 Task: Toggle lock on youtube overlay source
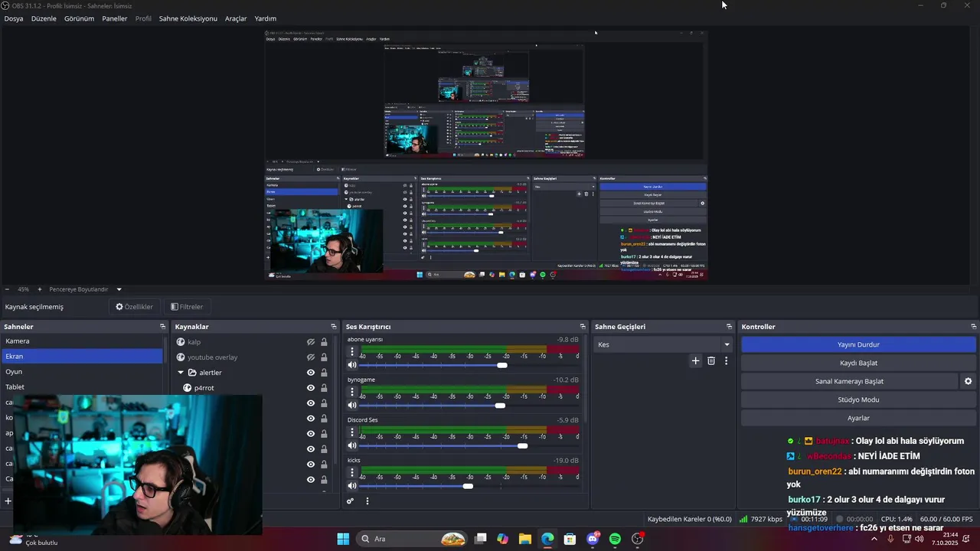324,357
